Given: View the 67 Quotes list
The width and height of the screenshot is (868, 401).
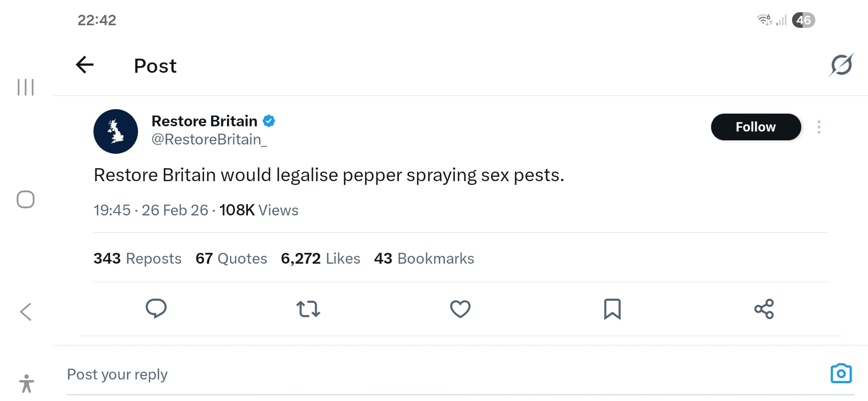Looking at the screenshot, I should (x=231, y=258).
